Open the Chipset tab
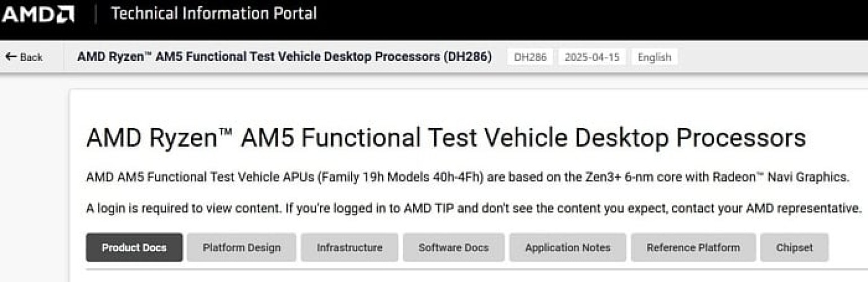868x282 pixels. [794, 248]
